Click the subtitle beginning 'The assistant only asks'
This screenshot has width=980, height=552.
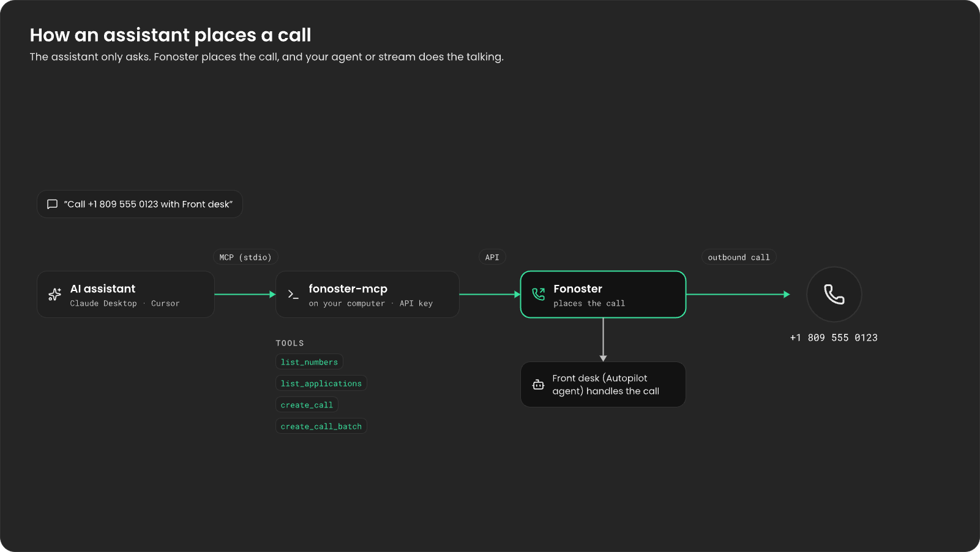coord(267,57)
